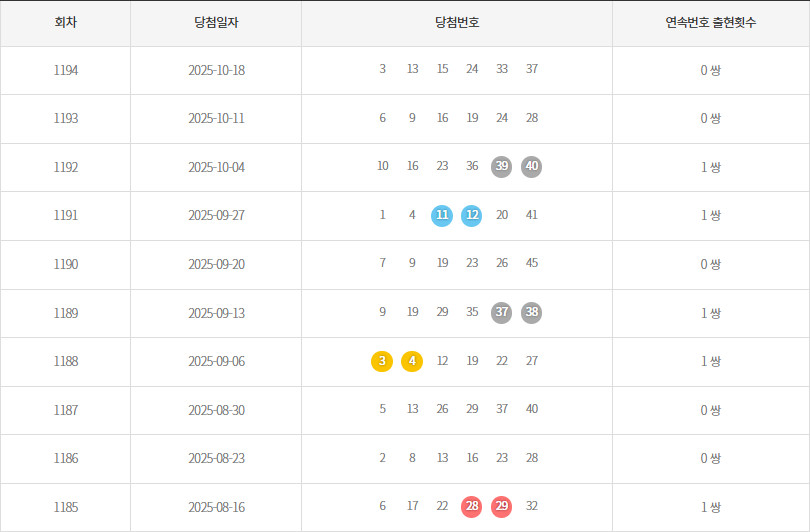Click the red ball numbered 28

click(472, 507)
